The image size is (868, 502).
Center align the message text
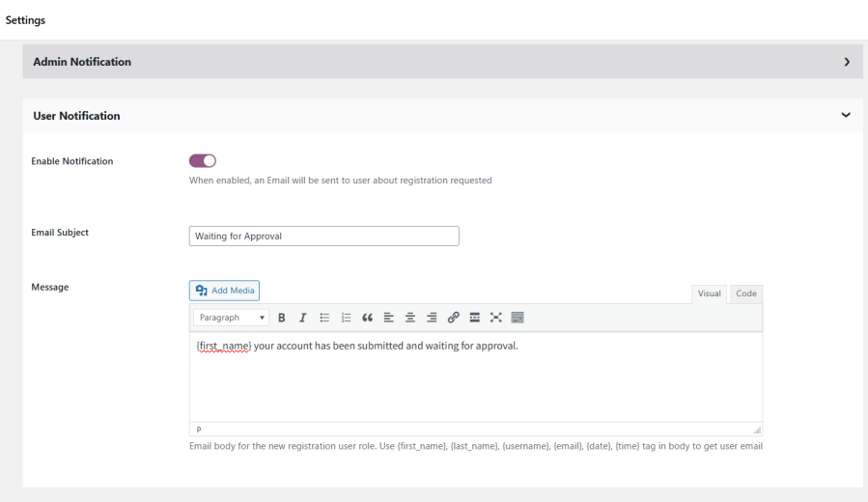pyautogui.click(x=410, y=318)
